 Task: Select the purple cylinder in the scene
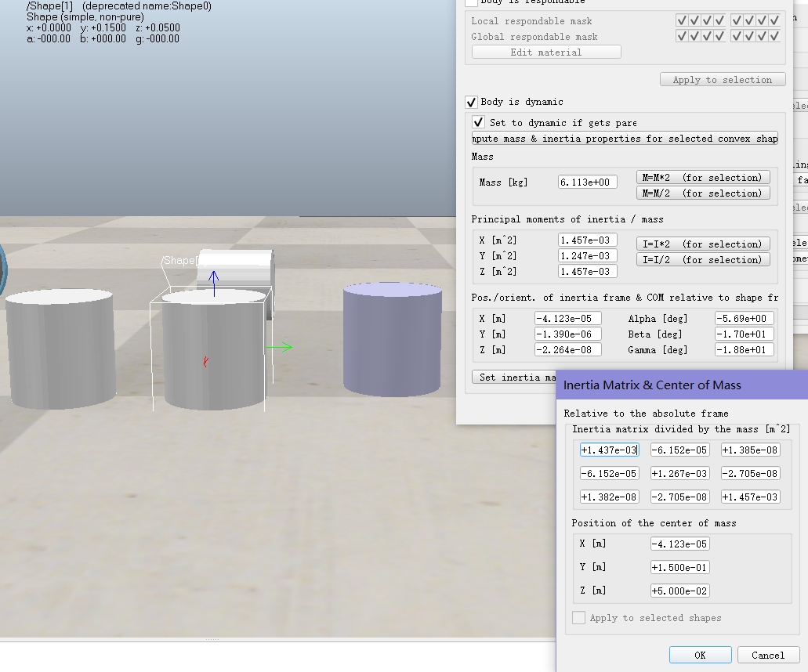tap(392, 341)
